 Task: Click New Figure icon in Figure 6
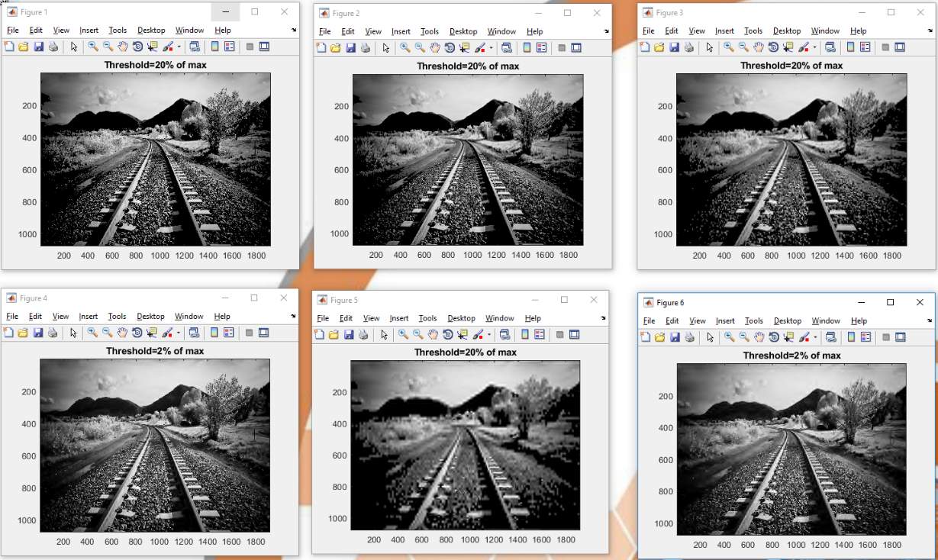tap(645, 336)
